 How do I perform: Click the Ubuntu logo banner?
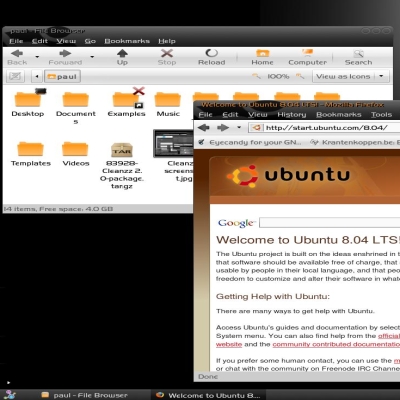pos(289,175)
